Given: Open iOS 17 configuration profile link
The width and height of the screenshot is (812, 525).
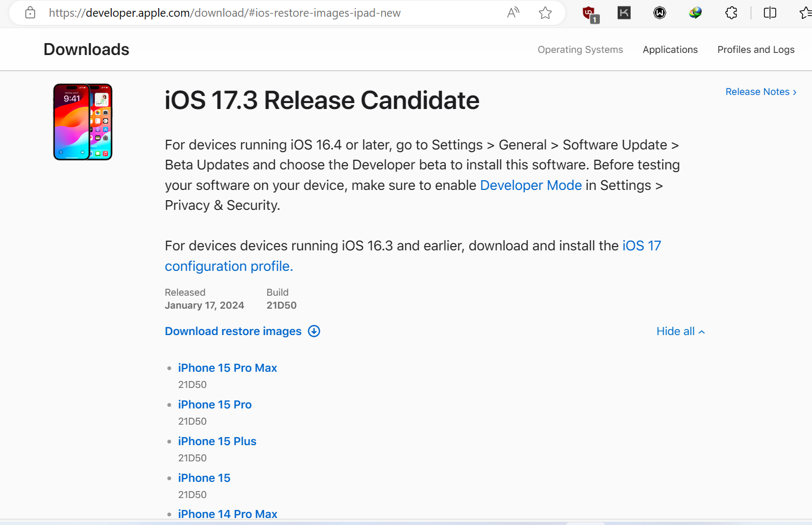Looking at the screenshot, I should tap(413, 256).
